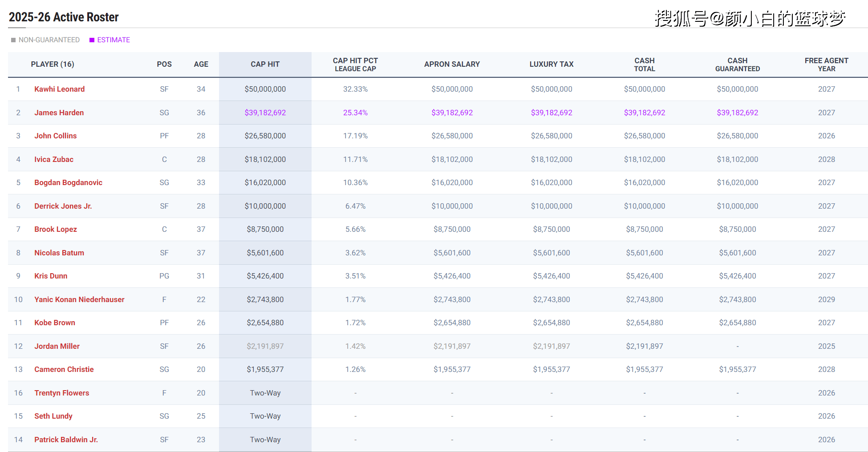The image size is (868, 452).
Task: Click Yanic Konan Niederhauser's name
Action: tap(79, 299)
